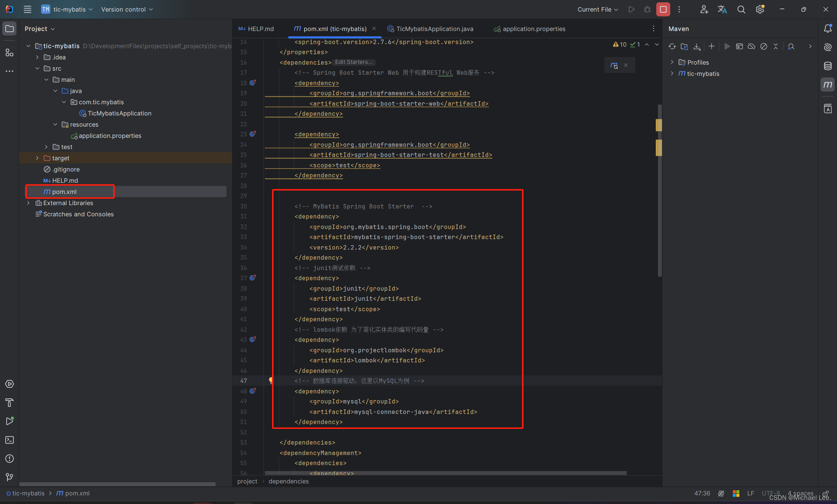The image size is (837, 504).
Task: Toggle Maven skip tests mode icon
Action: (764, 46)
